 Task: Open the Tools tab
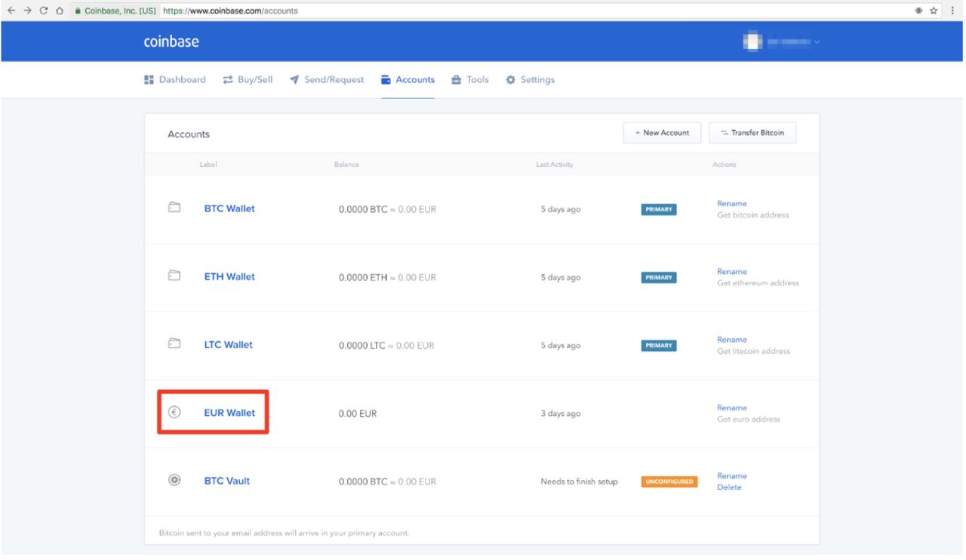coord(470,79)
